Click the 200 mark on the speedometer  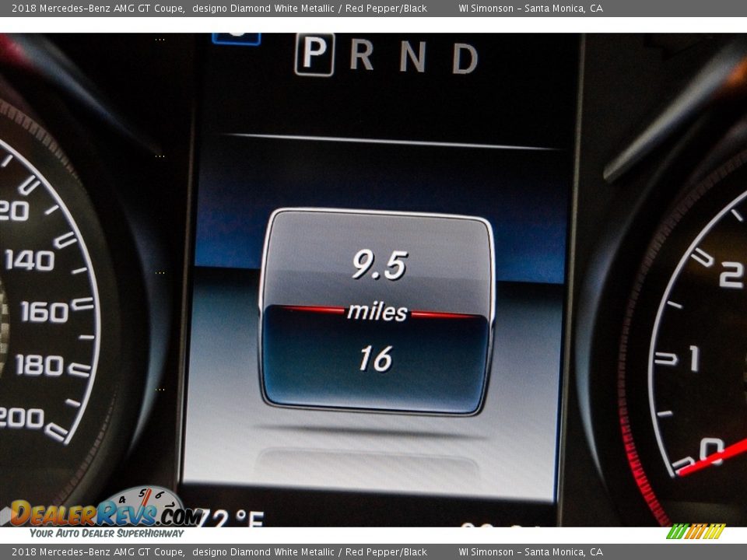(x=22, y=418)
